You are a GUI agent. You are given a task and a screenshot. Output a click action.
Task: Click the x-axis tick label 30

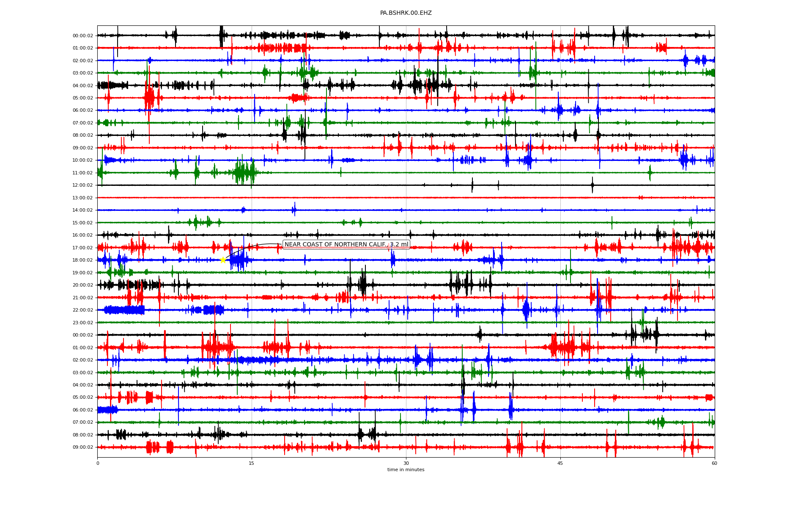pos(406,463)
